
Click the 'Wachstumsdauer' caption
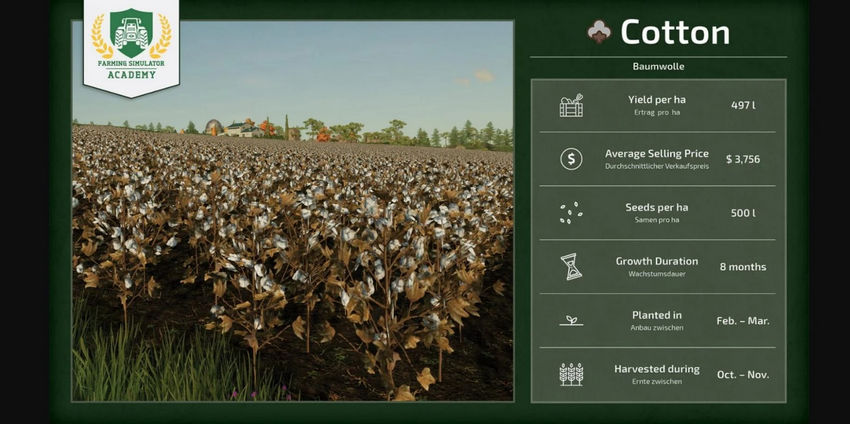coord(656,274)
